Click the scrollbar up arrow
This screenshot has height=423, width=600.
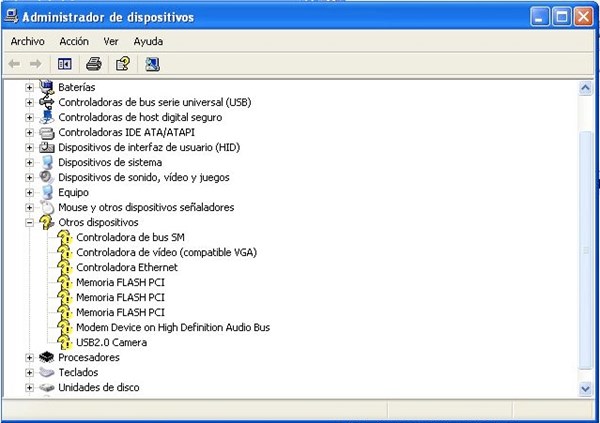tap(585, 88)
